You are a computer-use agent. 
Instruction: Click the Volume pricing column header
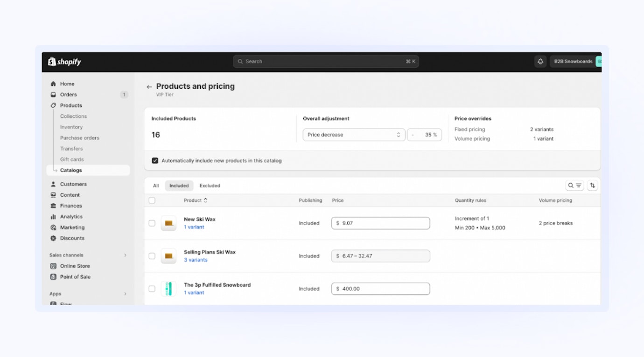(555, 200)
